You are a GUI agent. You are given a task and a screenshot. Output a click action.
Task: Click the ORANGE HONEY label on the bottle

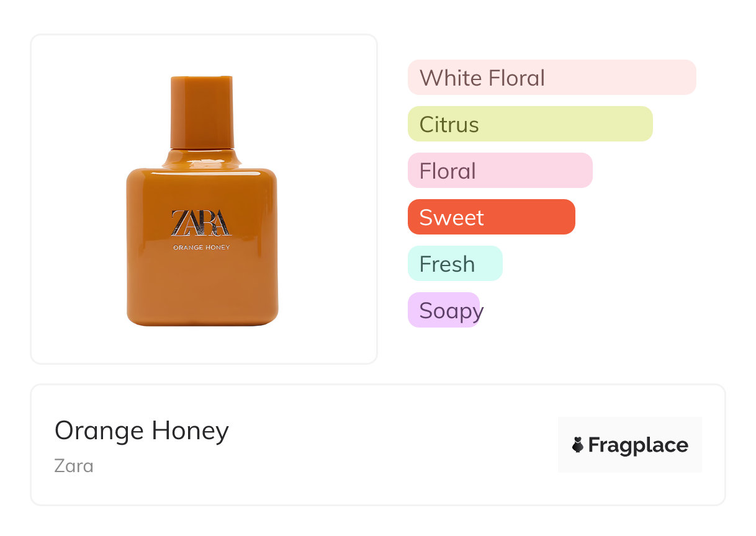tap(202, 248)
